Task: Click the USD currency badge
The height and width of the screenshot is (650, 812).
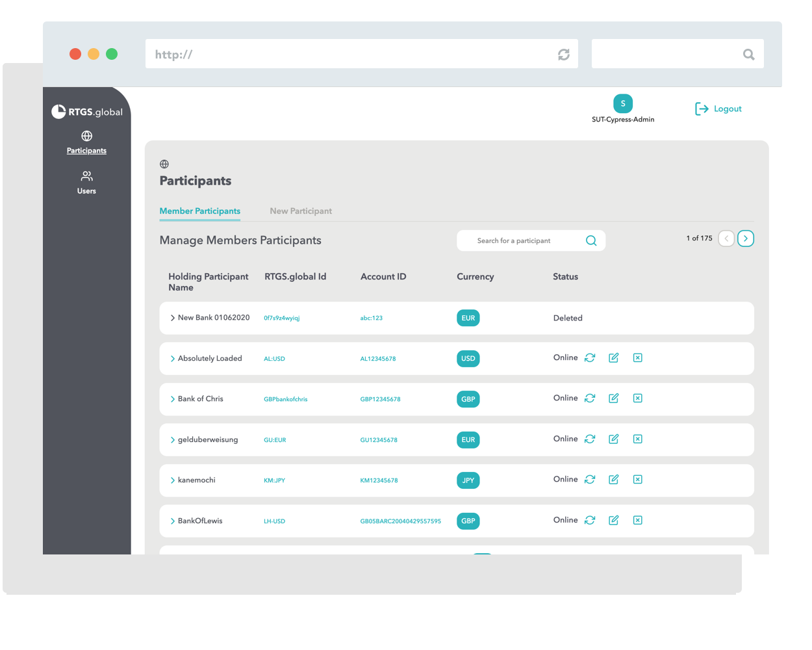Action: [468, 359]
